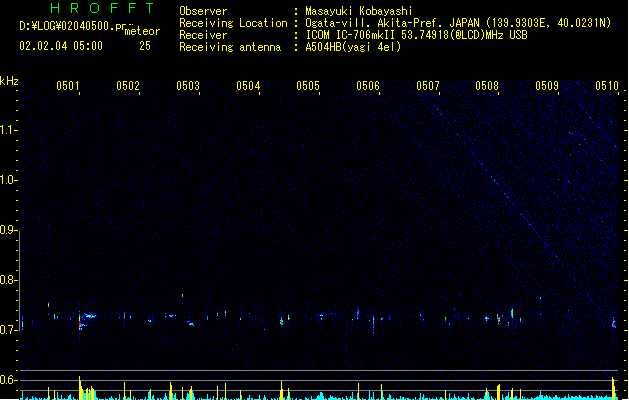Click the Receiving antenna field label
Image resolution: width=629 pixels, height=400 pixels.
(x=230, y=47)
